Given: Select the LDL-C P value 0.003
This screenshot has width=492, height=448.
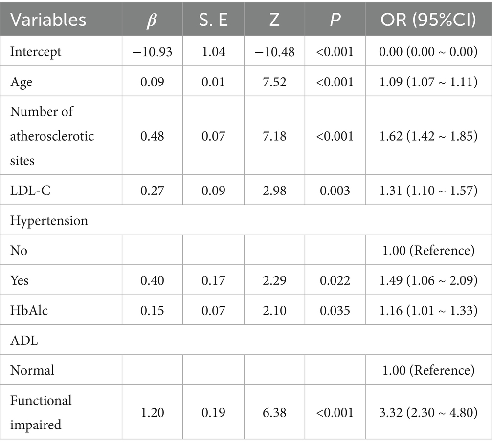Looking at the screenshot, I should click(x=335, y=190).
